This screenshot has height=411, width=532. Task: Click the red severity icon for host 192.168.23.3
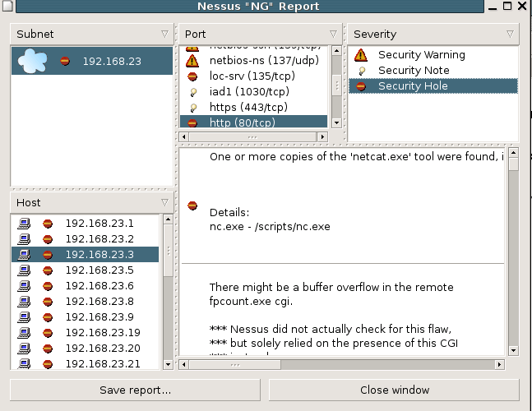point(48,255)
